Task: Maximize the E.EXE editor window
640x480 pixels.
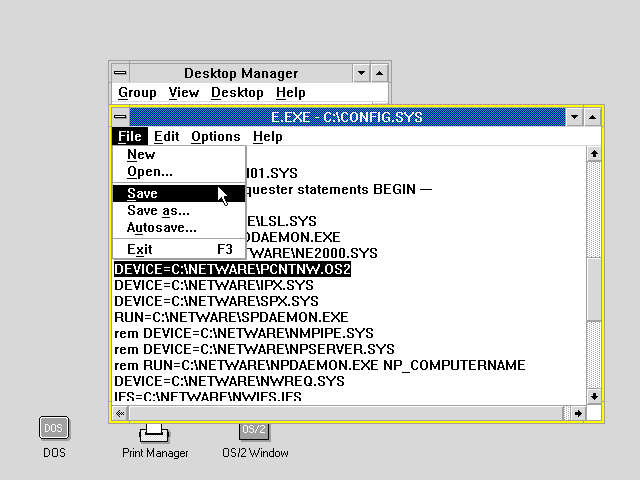Action: tap(592, 118)
